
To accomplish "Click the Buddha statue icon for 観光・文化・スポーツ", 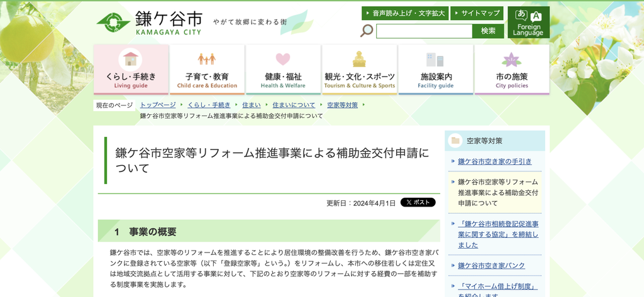I will point(359,59).
